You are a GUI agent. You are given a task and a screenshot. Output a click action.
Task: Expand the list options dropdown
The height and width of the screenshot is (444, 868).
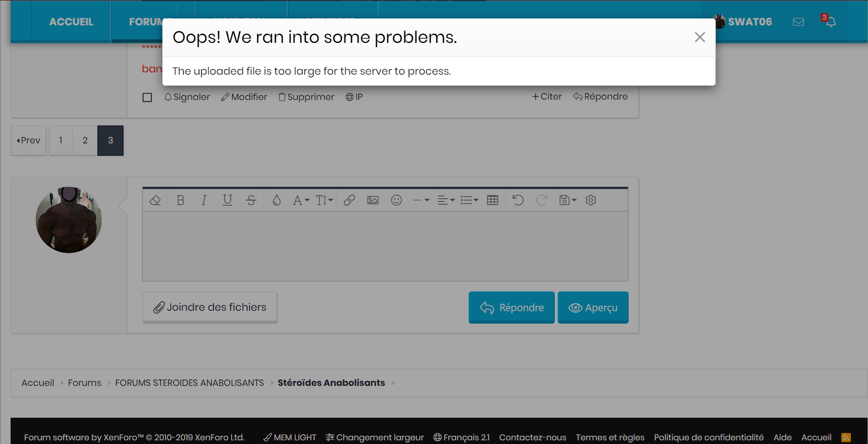tap(469, 200)
